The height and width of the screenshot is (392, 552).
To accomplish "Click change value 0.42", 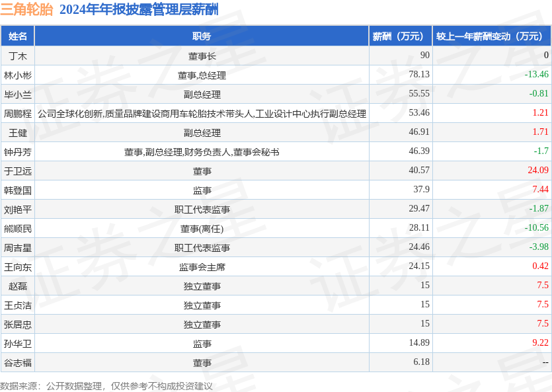I will coord(540,266).
